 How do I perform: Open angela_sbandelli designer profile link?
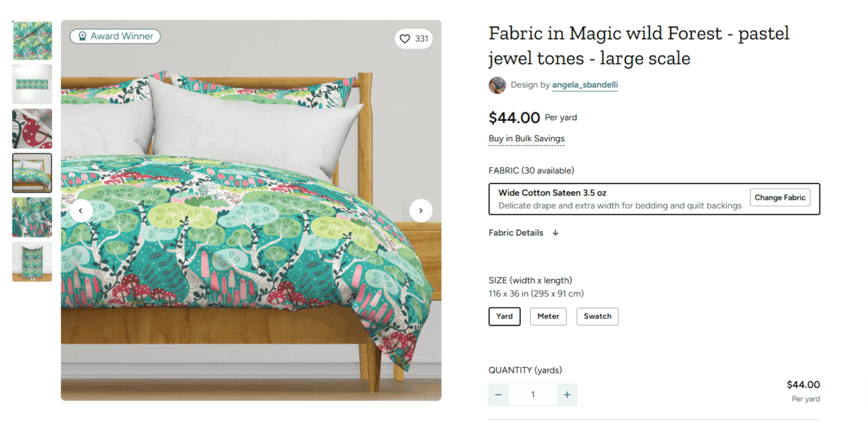tap(584, 85)
